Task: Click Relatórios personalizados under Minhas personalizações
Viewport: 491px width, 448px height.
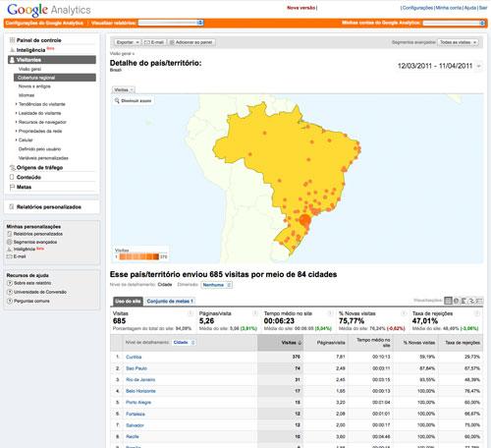Action: click(38, 234)
